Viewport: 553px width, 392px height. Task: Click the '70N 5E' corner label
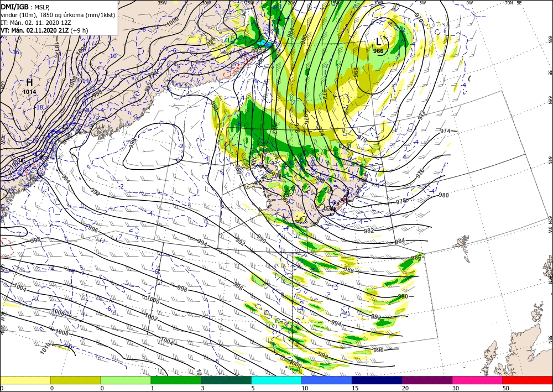pos(514,3)
